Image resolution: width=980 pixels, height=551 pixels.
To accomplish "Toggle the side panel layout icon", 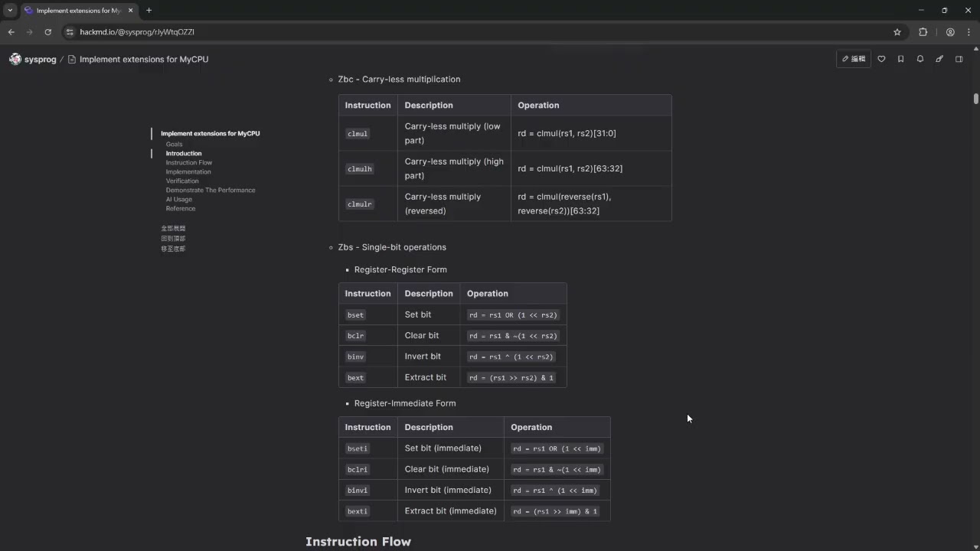I will pyautogui.click(x=959, y=59).
